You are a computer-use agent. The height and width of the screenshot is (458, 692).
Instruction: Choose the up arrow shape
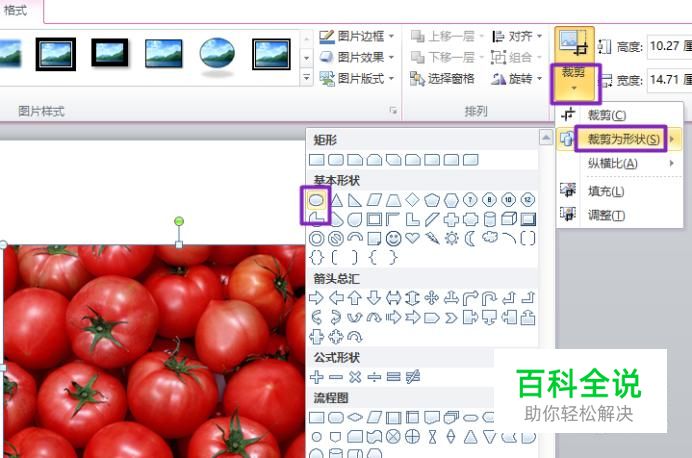[355, 298]
